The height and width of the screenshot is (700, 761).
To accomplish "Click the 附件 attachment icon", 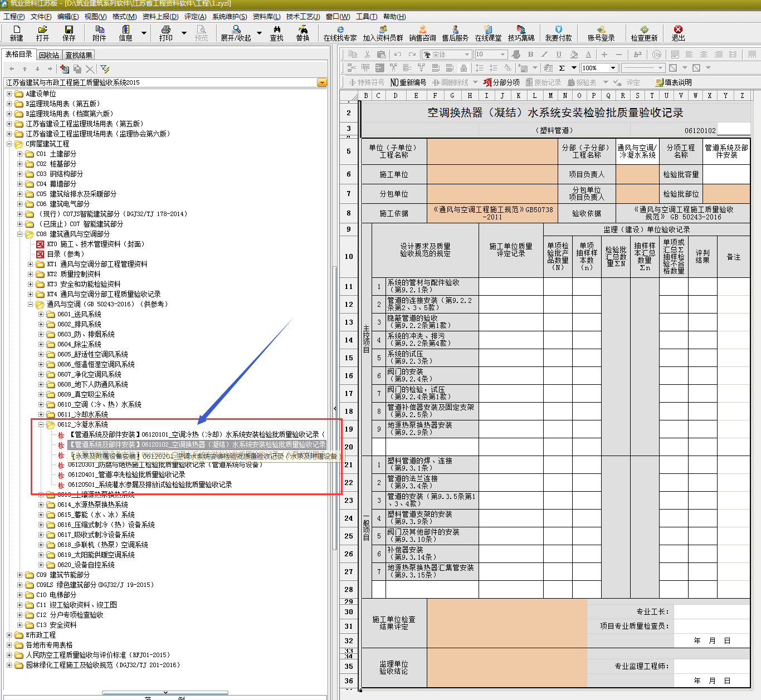I will click(99, 33).
